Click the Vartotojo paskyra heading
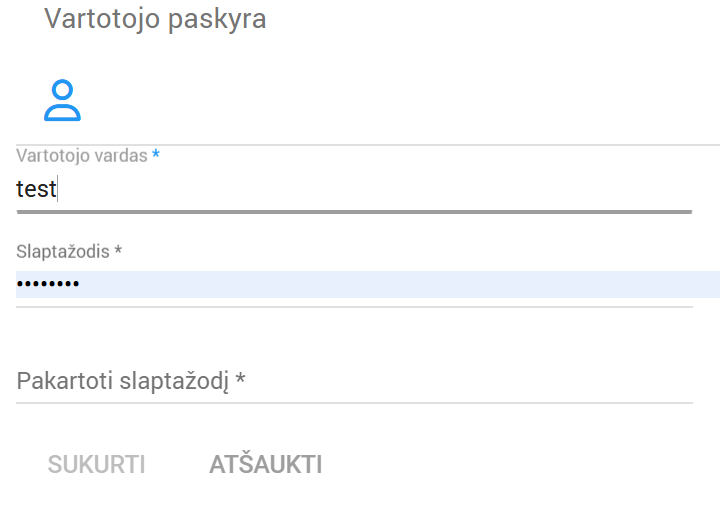 point(155,19)
